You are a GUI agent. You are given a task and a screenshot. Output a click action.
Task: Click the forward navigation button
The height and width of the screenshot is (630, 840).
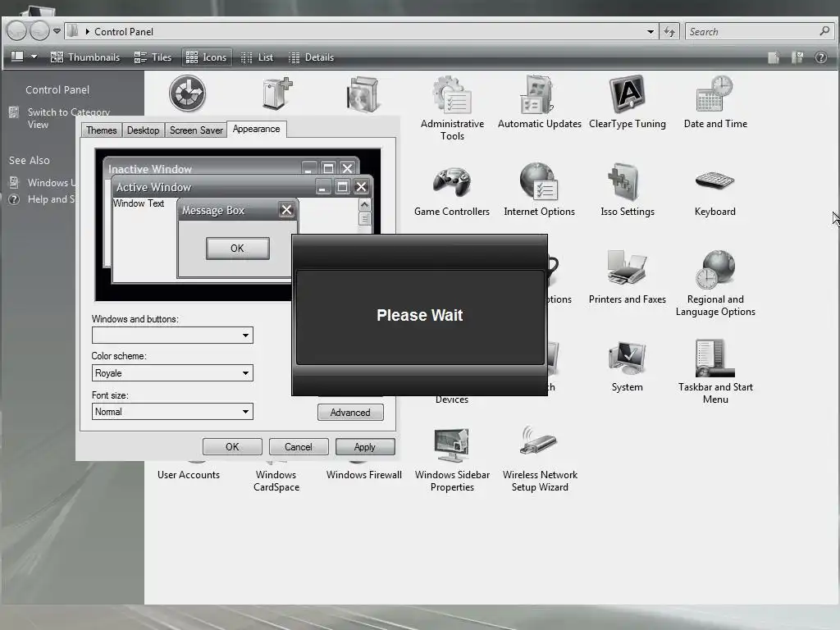click(x=39, y=31)
